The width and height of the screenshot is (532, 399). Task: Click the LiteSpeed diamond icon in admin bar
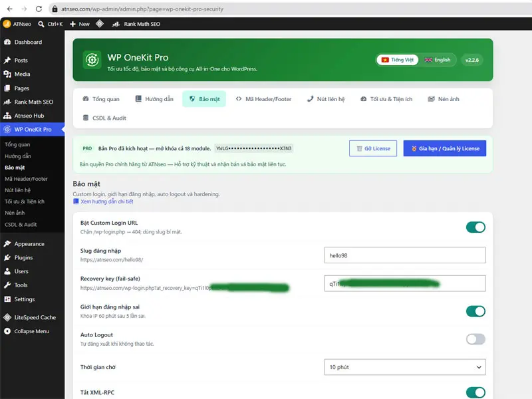tap(100, 24)
